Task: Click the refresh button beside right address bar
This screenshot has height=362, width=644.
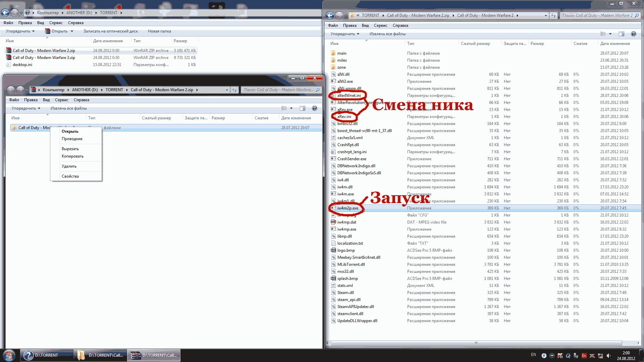Action: [553, 15]
